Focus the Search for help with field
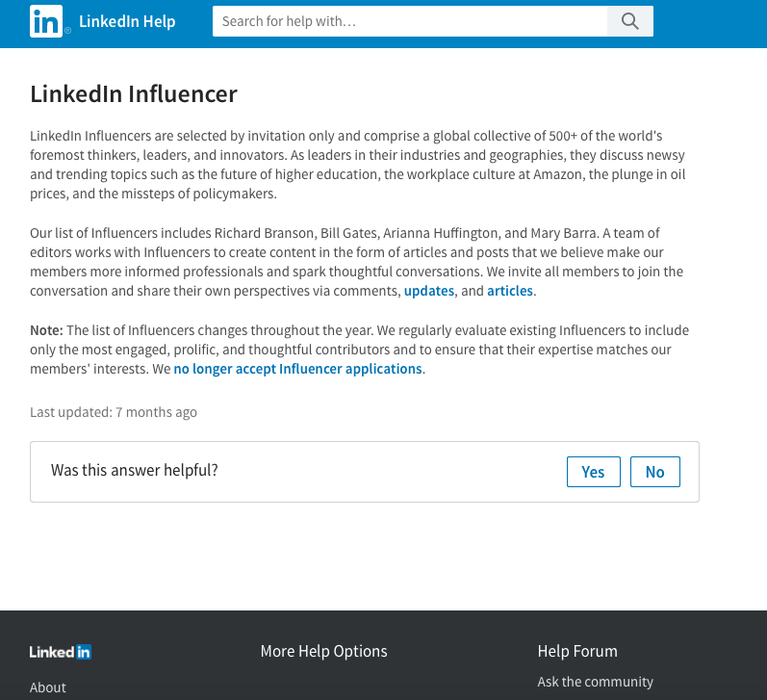Image resolution: width=767 pixels, height=700 pixels. [410, 21]
